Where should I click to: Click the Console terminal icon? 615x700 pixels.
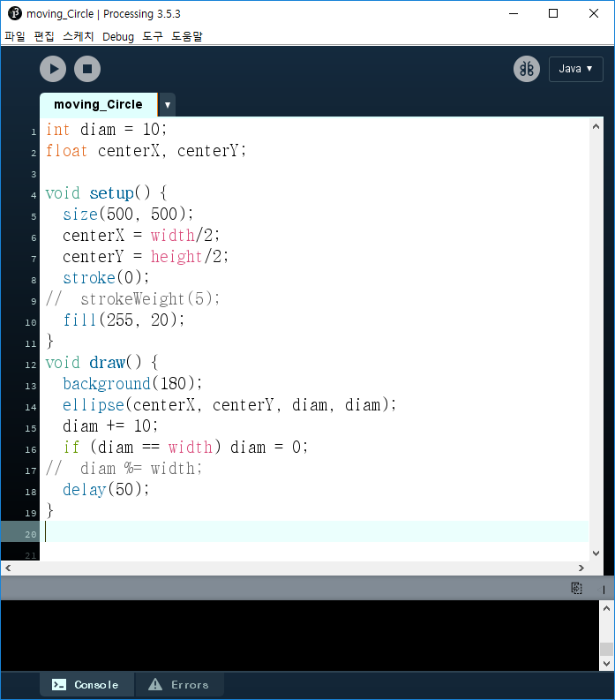[x=59, y=685]
